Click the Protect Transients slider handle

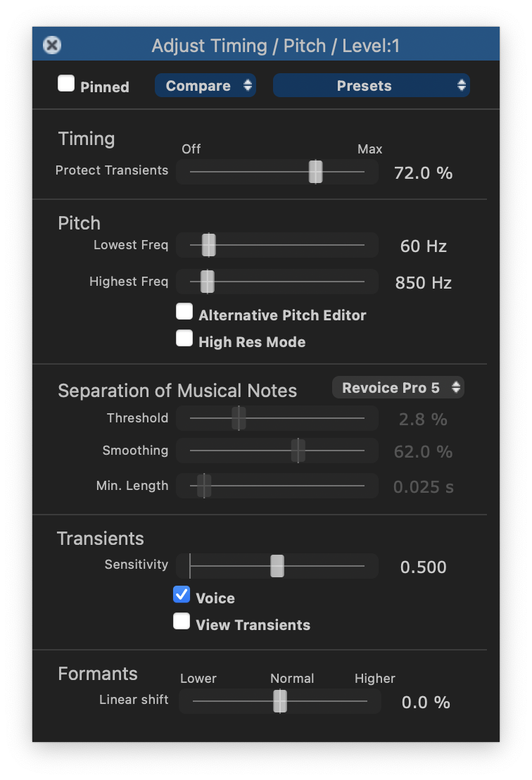coord(316,172)
